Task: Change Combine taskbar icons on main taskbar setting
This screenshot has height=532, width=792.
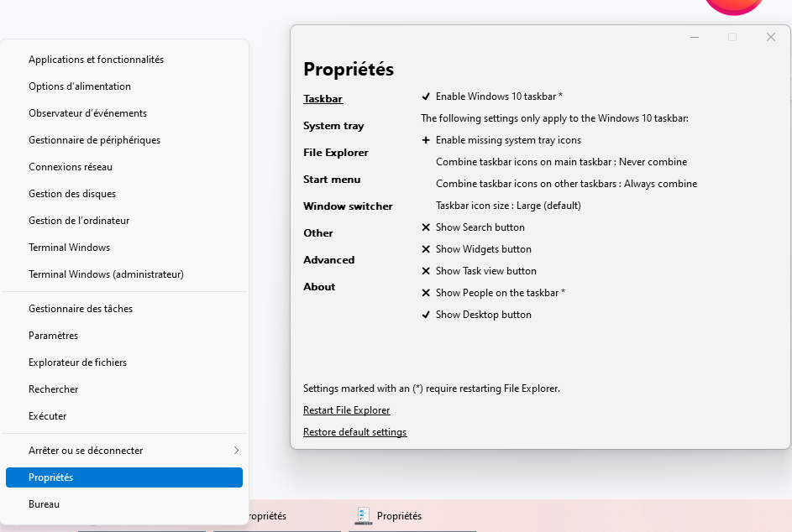Action: pyautogui.click(x=561, y=162)
